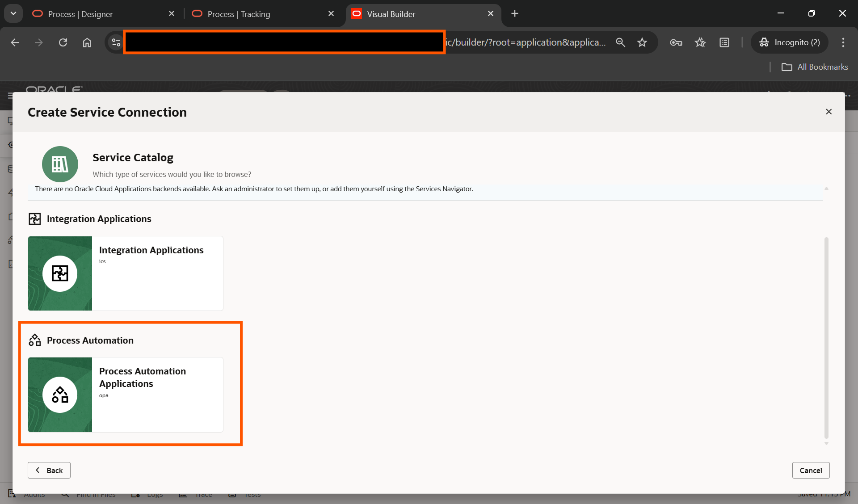Click the browser home icon

(x=87, y=42)
